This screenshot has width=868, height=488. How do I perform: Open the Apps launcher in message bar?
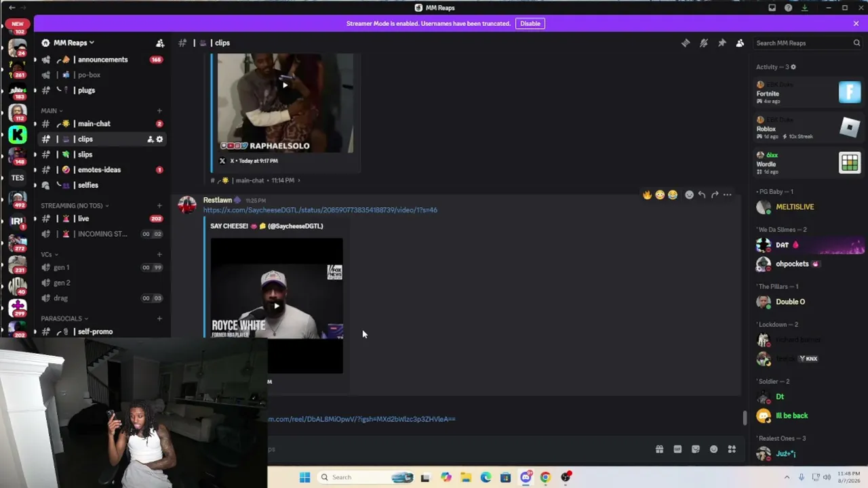click(x=732, y=449)
